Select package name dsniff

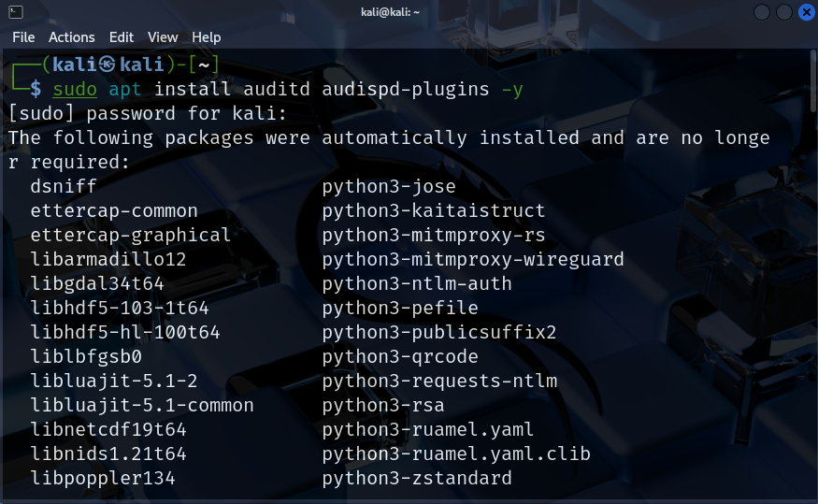[x=64, y=186]
